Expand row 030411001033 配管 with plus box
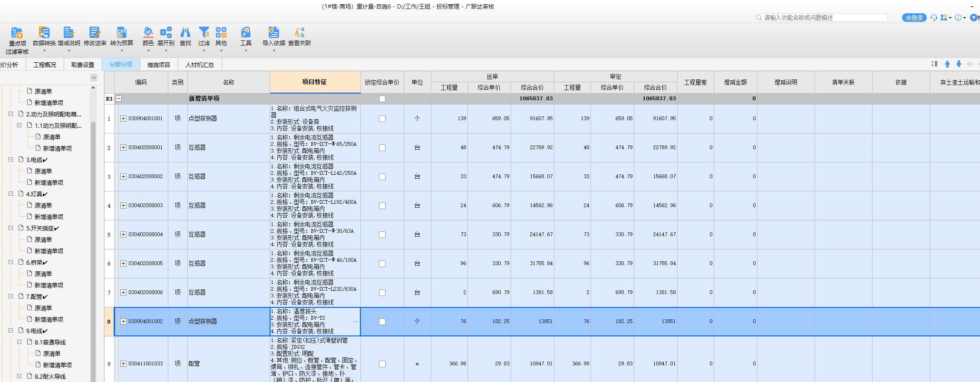980x382 pixels. [123, 364]
